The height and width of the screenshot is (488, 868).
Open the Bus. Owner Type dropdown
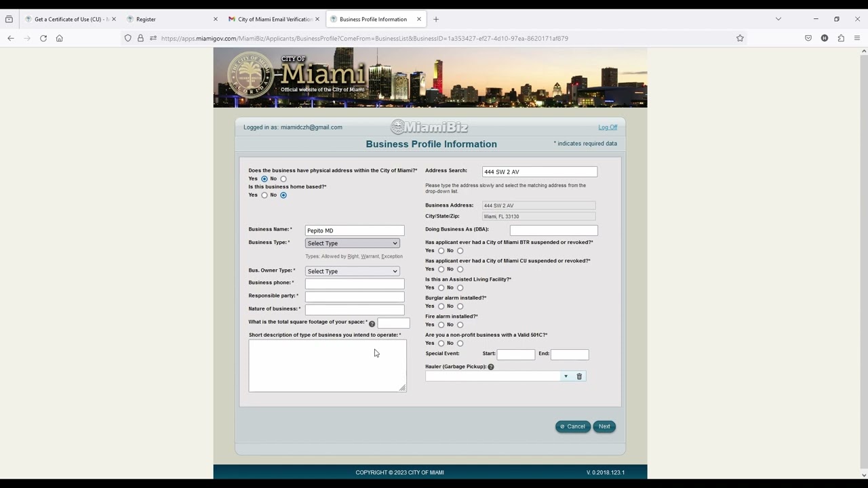tap(353, 271)
